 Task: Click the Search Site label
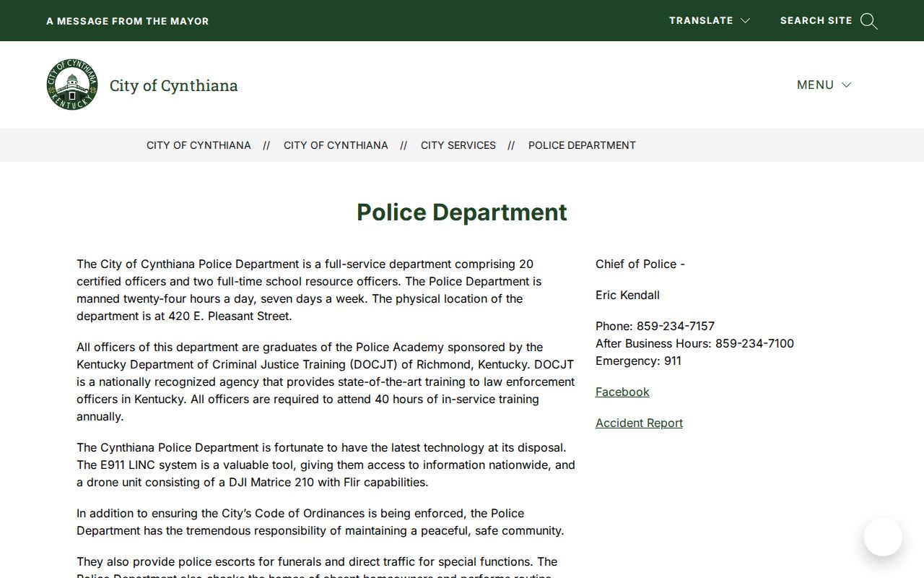(x=816, y=20)
